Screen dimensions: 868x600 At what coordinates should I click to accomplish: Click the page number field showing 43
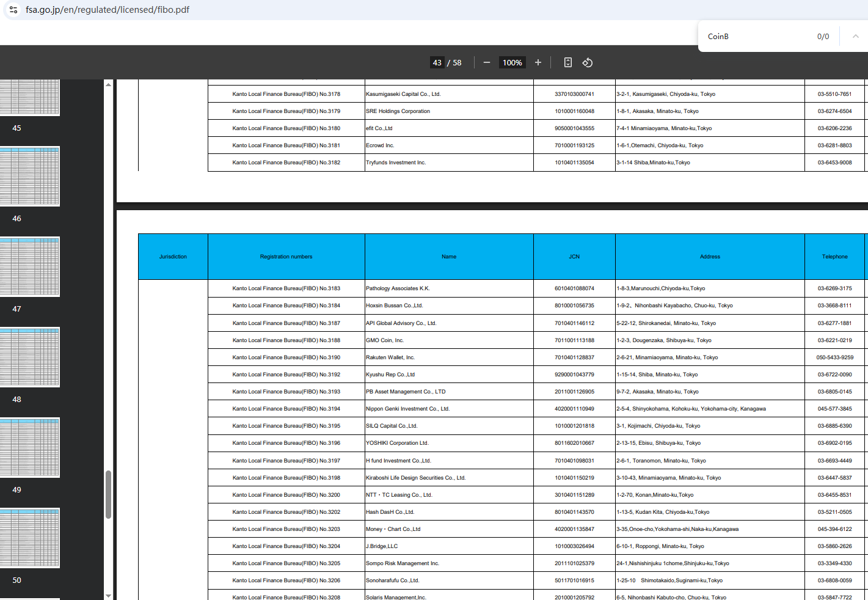[x=437, y=62]
